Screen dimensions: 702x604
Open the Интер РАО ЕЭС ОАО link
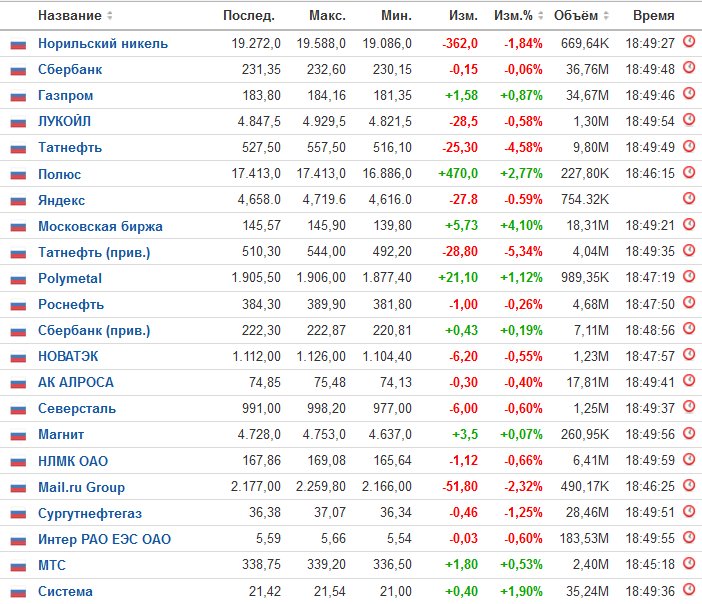[104, 539]
